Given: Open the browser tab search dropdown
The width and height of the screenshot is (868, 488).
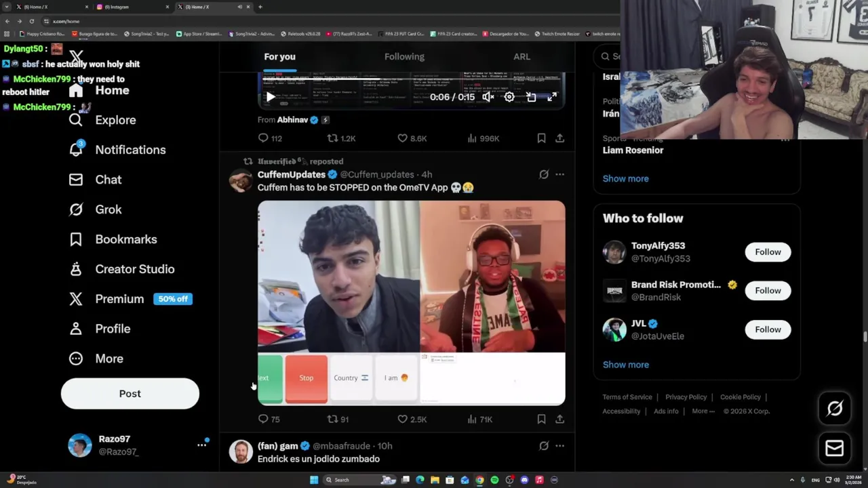Looking at the screenshot, I should pyautogui.click(x=7, y=7).
